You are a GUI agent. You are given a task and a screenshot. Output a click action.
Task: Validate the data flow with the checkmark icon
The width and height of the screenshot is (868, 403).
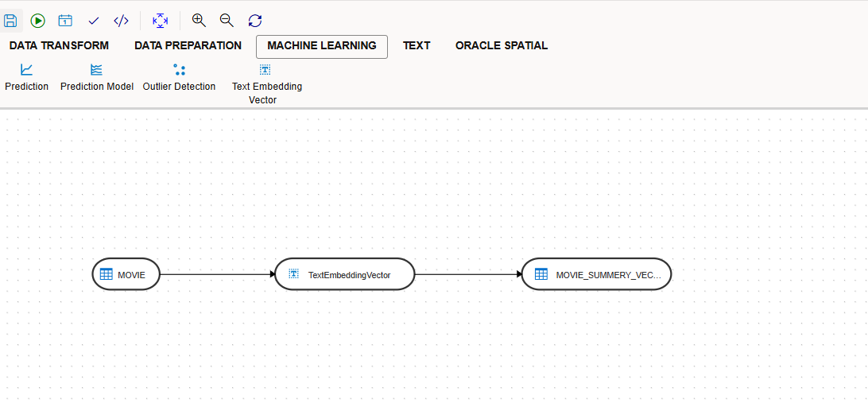click(x=93, y=21)
